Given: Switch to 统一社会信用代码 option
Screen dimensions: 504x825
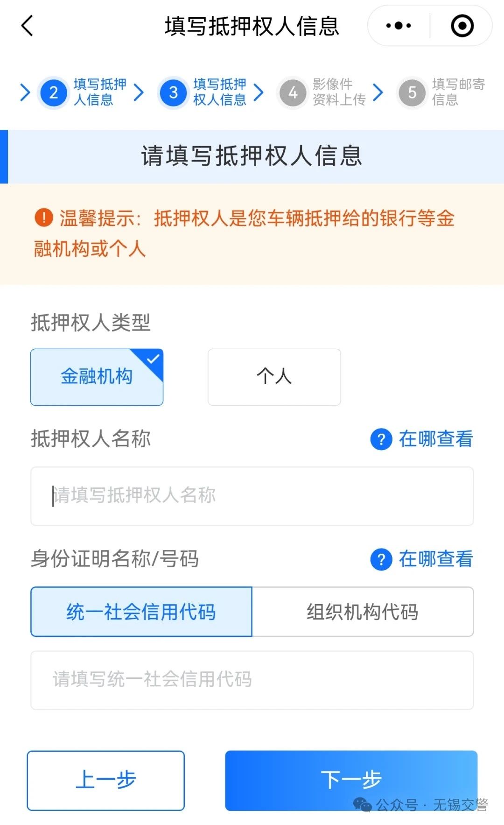Looking at the screenshot, I should point(141,612).
